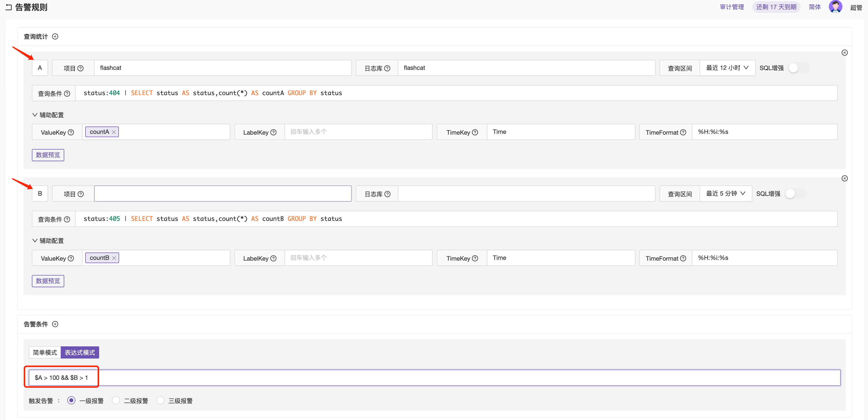Open 审计管理 link in header
Image resolution: width=868 pixels, height=420 pixels.
click(x=732, y=7)
